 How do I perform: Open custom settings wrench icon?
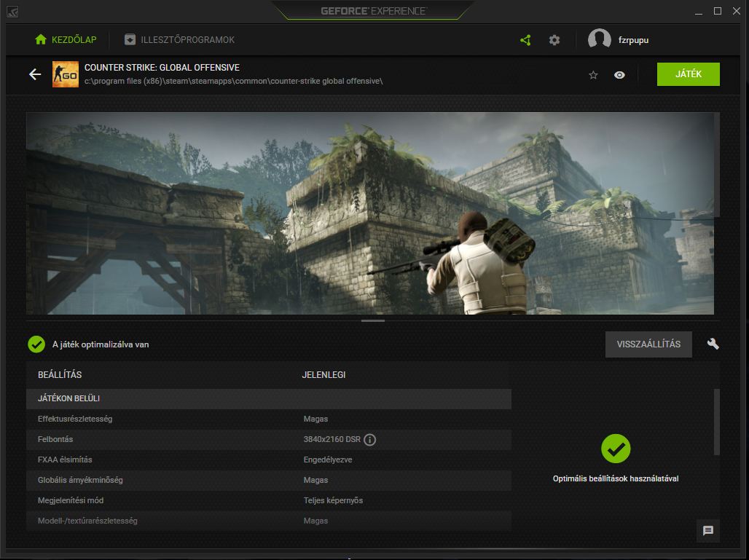713,344
